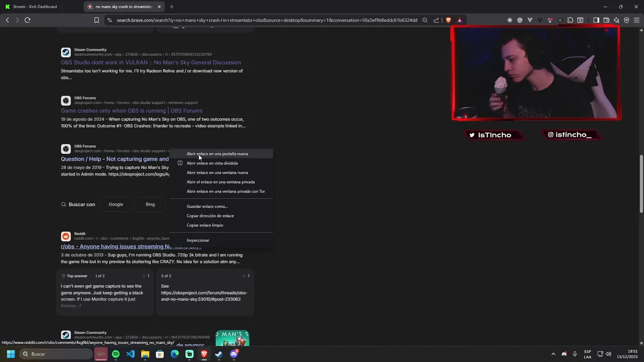644x362 pixels.
Task: Open the Extensions puzzle piece icon
Action: coord(570,20)
